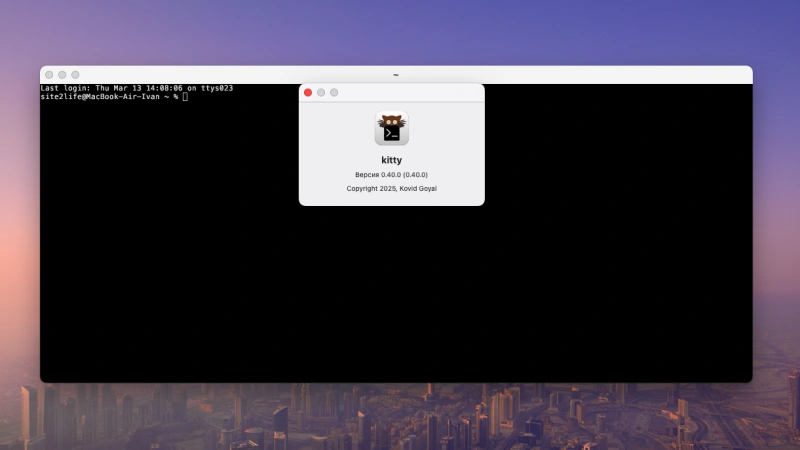The height and width of the screenshot is (450, 800).
Task: Click the block cursor at the prompt
Action: tap(185, 97)
